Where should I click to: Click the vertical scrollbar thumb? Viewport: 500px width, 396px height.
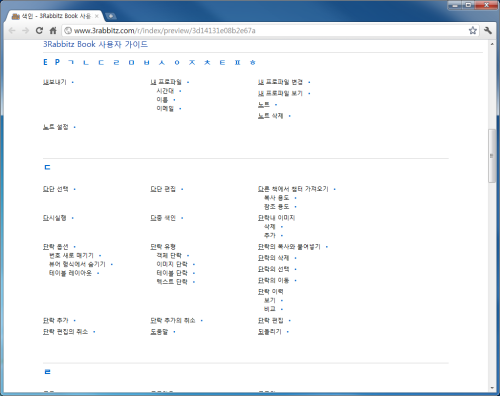(x=492, y=156)
